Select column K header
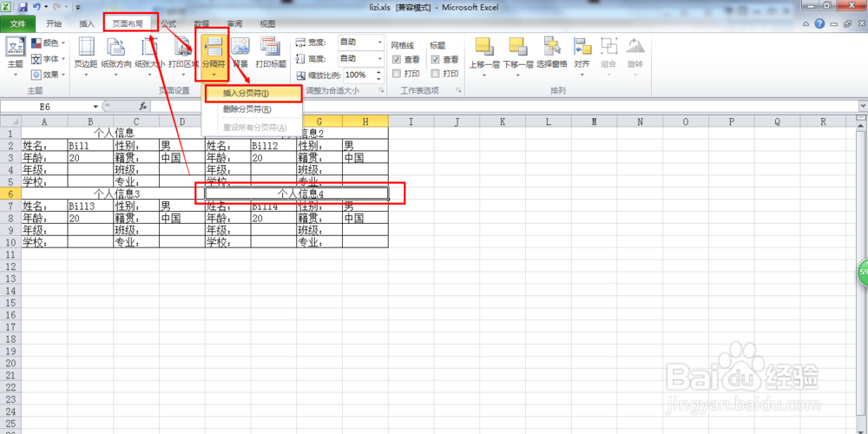 (503, 122)
